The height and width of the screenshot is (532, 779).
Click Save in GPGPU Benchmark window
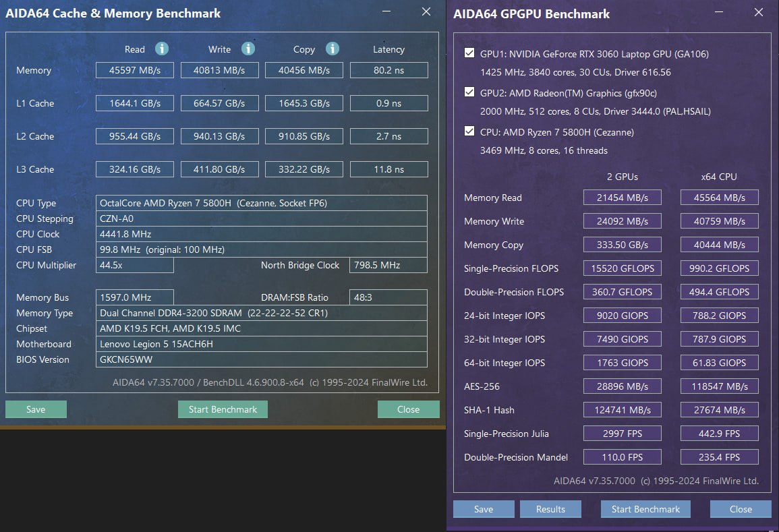484,509
